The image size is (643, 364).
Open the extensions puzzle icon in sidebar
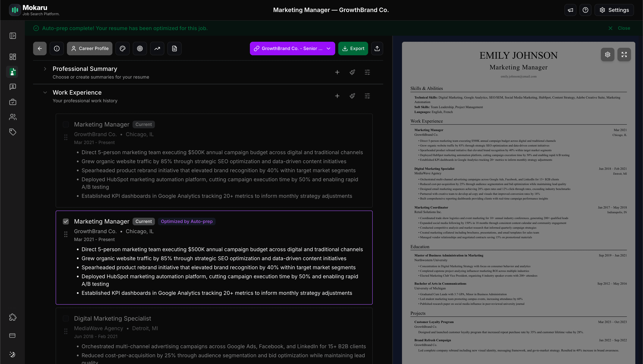12,317
